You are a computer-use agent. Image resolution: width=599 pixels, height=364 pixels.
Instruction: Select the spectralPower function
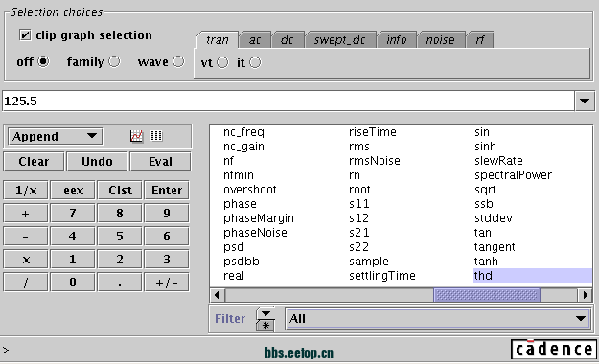[513, 175]
